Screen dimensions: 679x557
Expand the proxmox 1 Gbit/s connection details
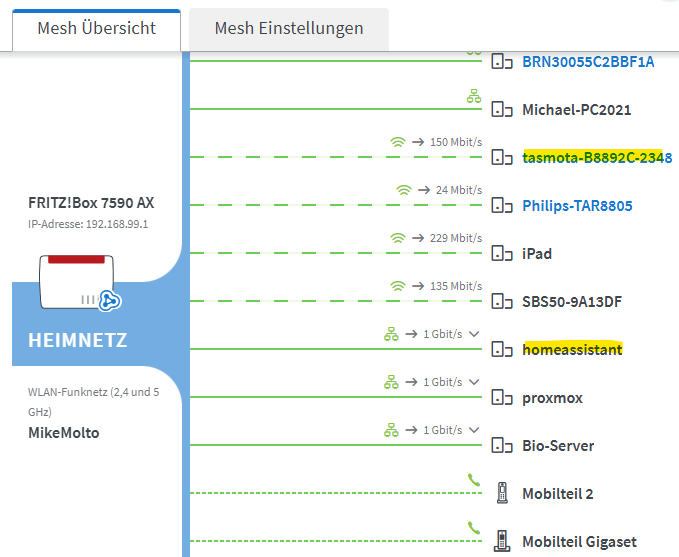tap(474, 382)
